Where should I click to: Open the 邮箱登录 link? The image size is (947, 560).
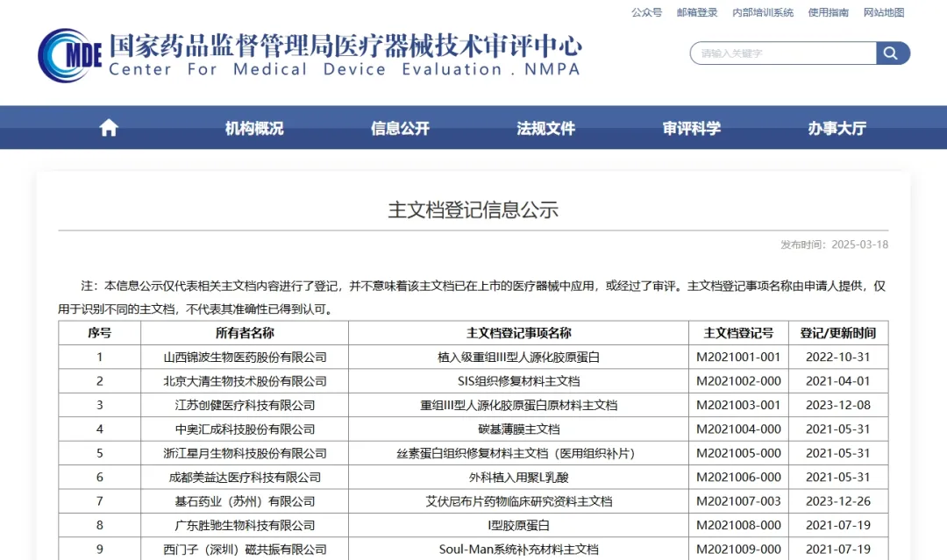[x=697, y=12]
